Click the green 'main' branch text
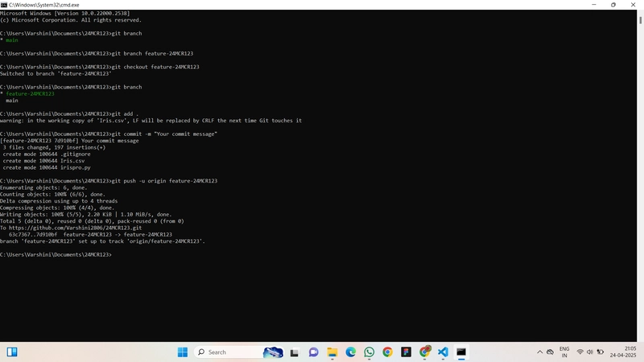 tap(12, 40)
